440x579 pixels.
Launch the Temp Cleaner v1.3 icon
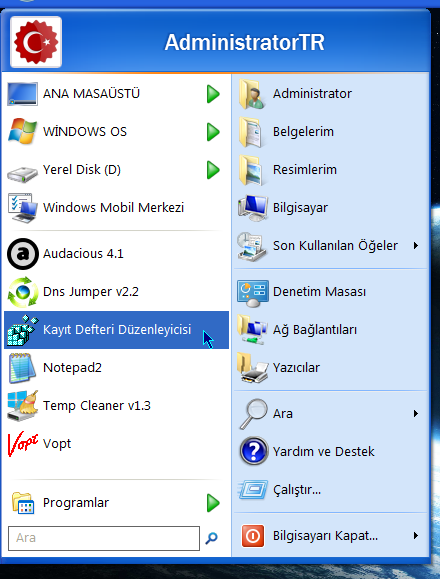coord(23,406)
